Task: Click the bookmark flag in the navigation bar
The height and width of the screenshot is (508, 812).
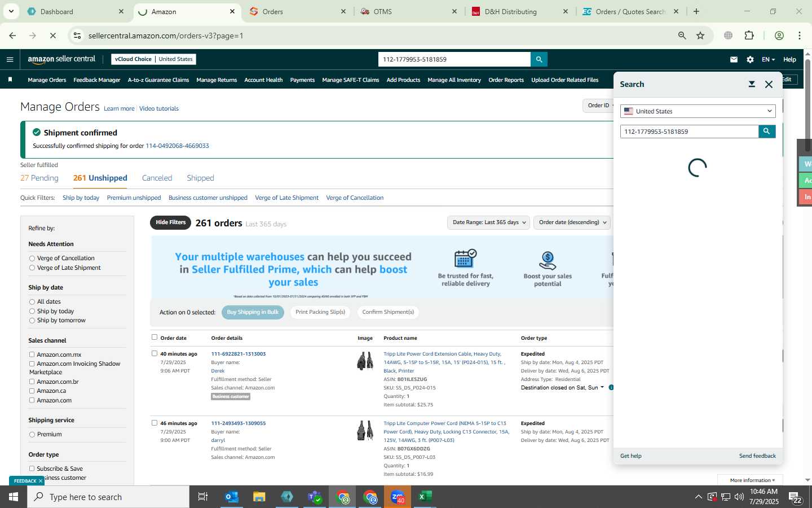Action: click(x=10, y=80)
